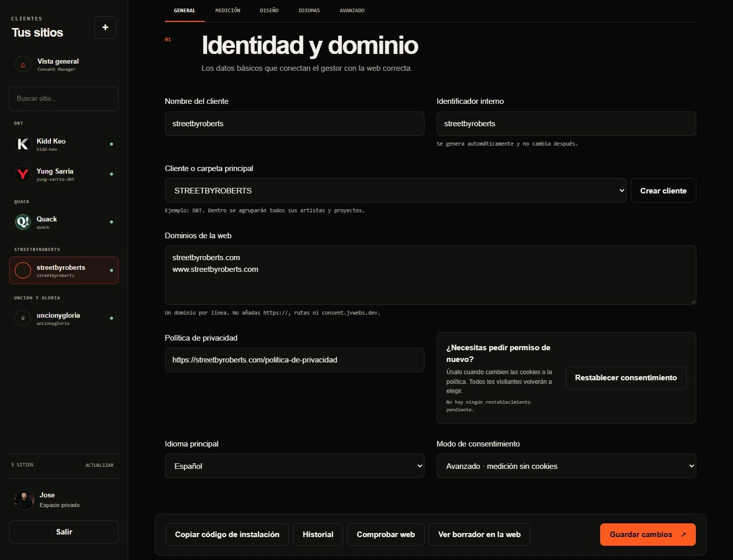This screenshot has width=733, height=560.
Task: Focus the Política de privacidad URL field
Action: (294, 360)
